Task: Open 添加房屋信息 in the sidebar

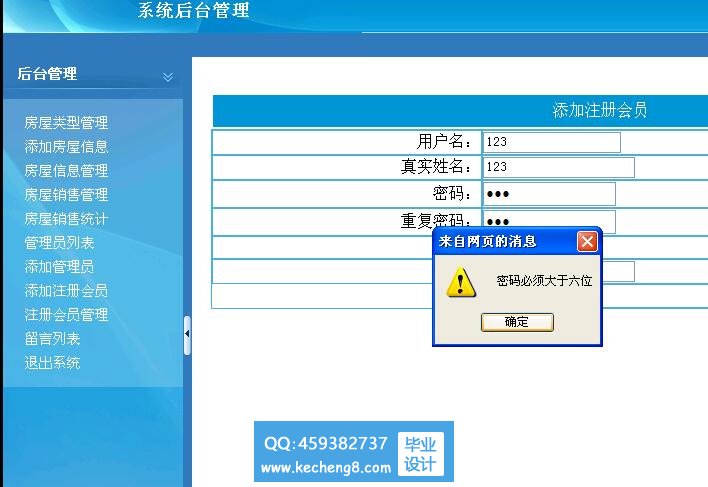Action: pyautogui.click(x=66, y=147)
